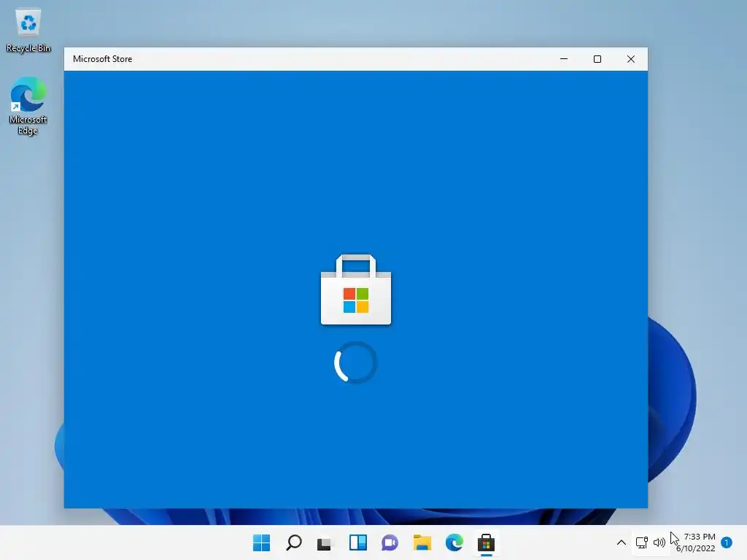This screenshot has width=747, height=560.
Task: Select the Recycle Bin desktop icon
Action: tap(28, 31)
